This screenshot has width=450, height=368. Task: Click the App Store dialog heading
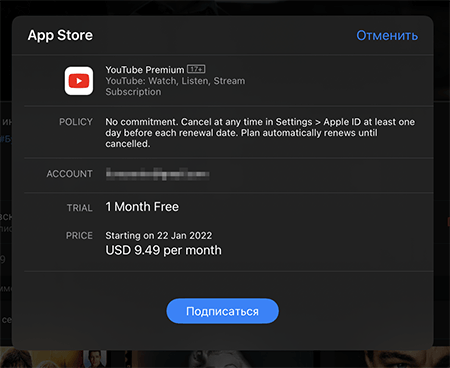point(60,35)
